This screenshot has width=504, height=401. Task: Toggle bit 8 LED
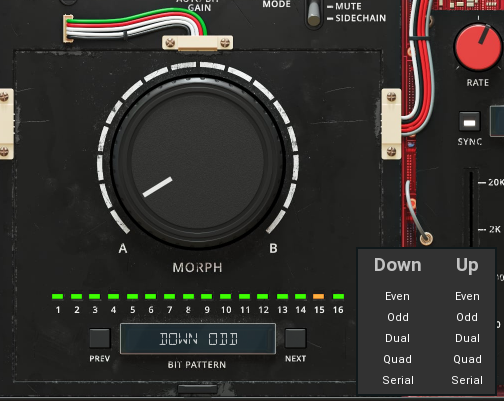[x=188, y=296]
